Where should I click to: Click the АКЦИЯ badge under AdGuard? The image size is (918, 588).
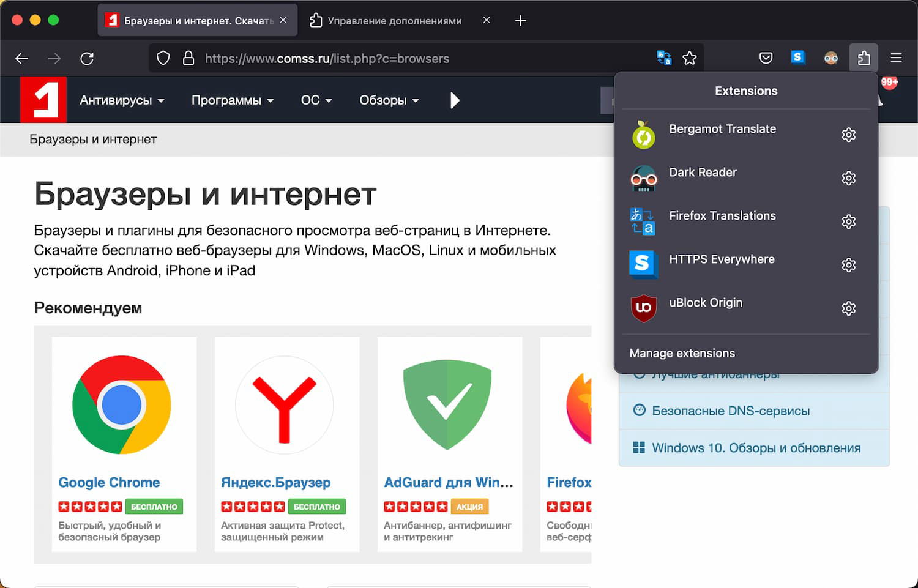(x=469, y=507)
